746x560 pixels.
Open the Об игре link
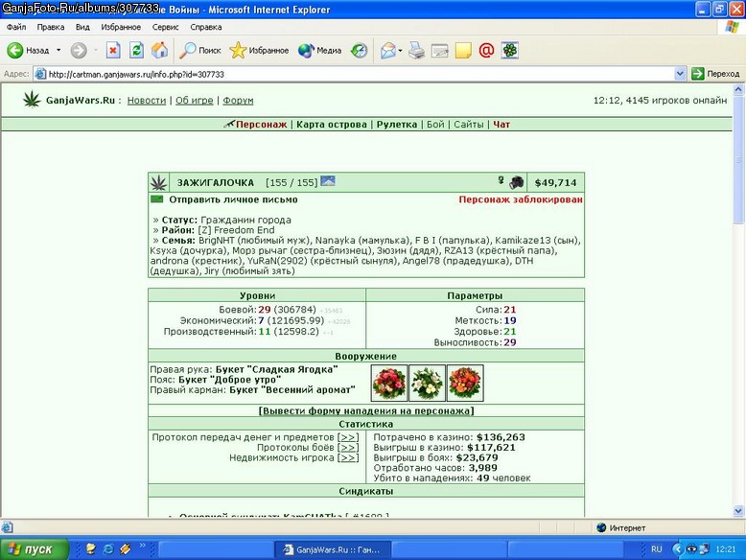(194, 101)
